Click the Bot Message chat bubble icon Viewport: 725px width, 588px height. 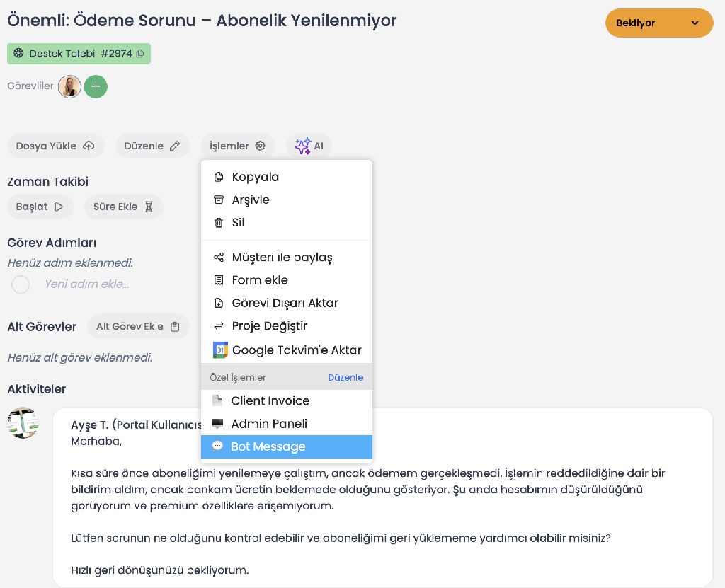218,446
